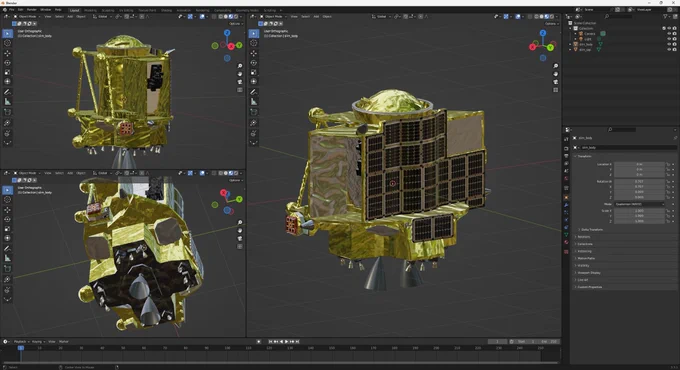Pick the Move tool in the large viewport

pos(254,53)
